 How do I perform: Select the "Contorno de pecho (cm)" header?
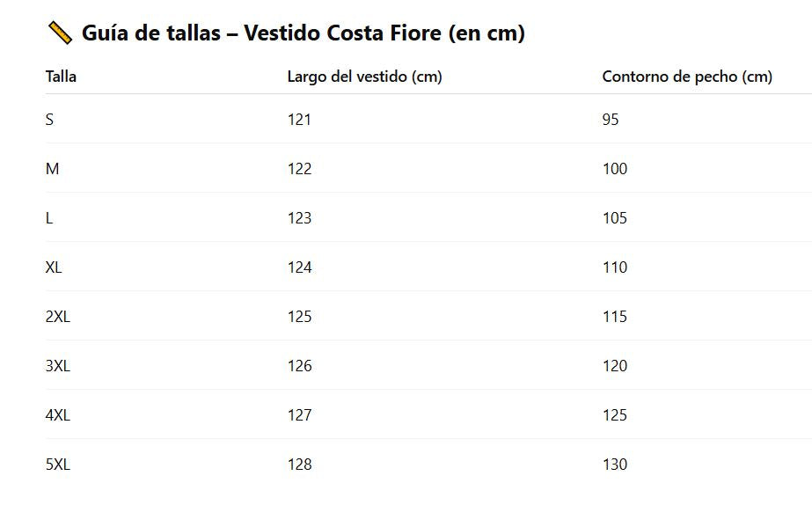[686, 77]
